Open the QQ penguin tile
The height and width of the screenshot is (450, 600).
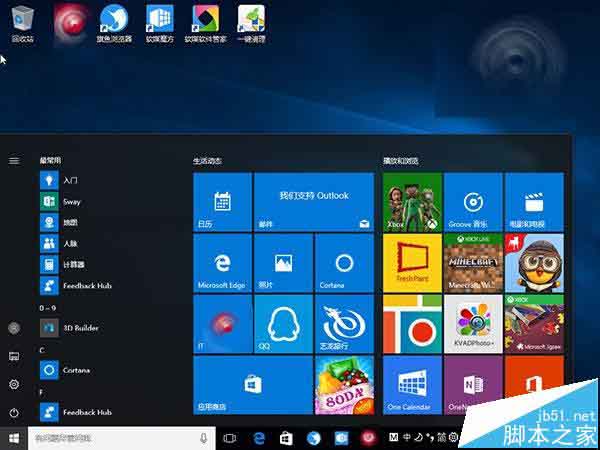284,324
